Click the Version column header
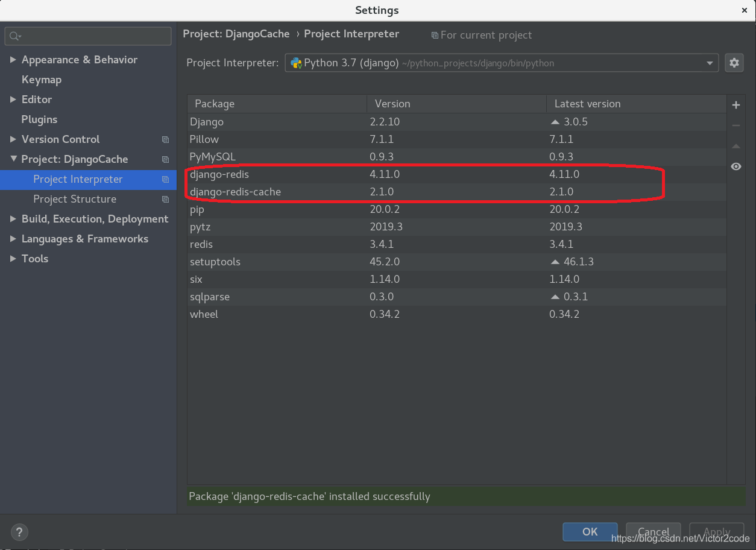Screen dimensions: 756x550 (456, 104)
